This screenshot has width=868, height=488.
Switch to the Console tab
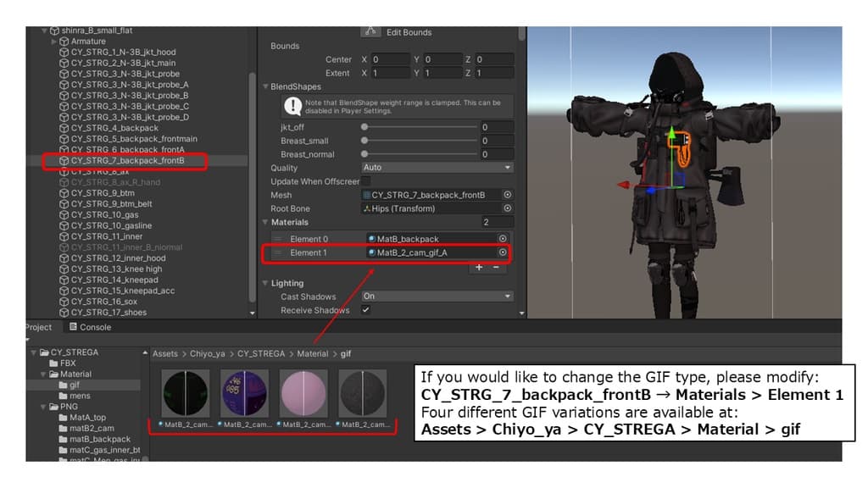click(90, 327)
